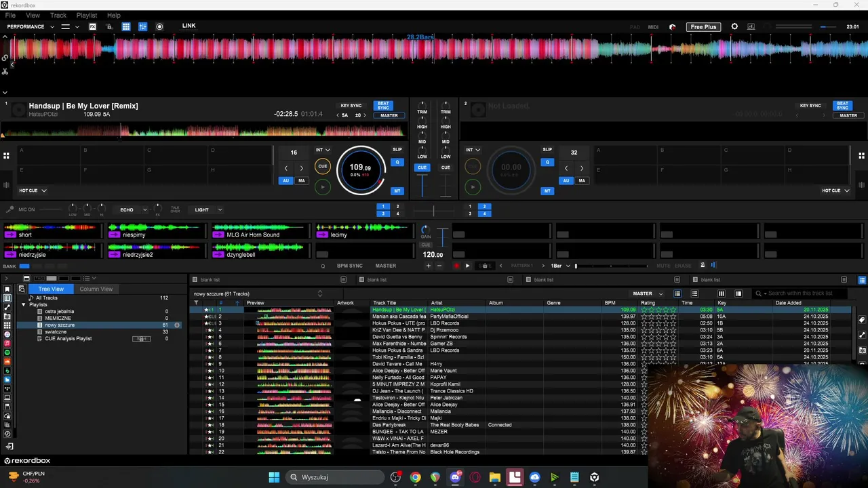
Task: Open the Playlist menu
Action: (87, 15)
